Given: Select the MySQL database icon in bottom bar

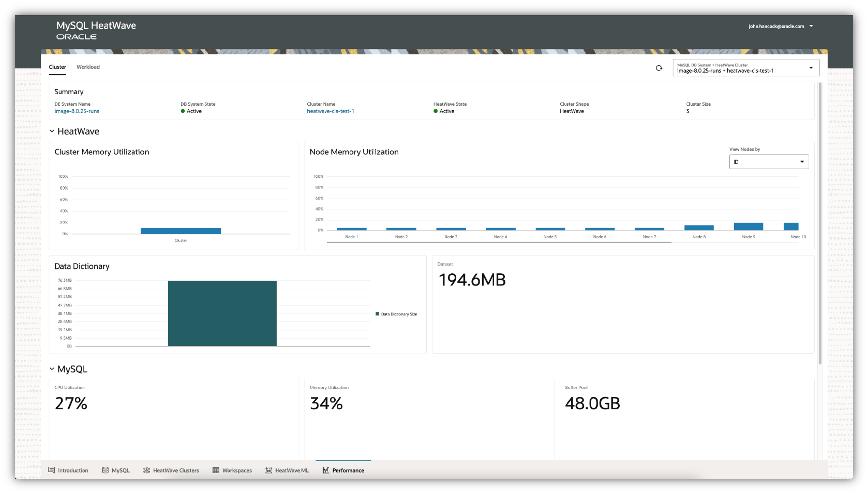Looking at the screenshot, I should [105, 470].
